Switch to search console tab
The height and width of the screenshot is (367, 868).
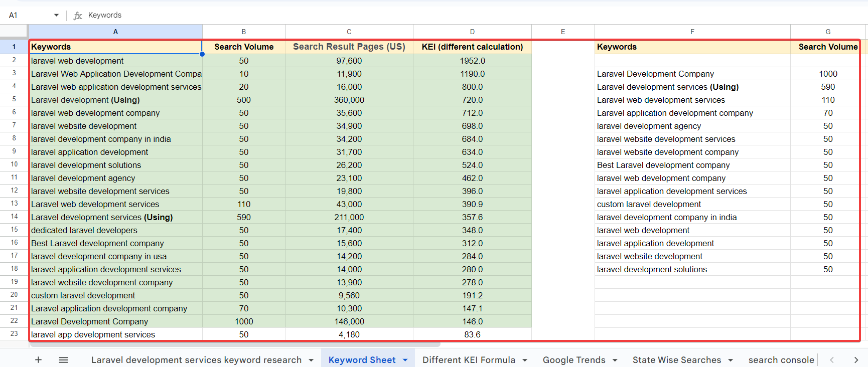click(x=781, y=360)
